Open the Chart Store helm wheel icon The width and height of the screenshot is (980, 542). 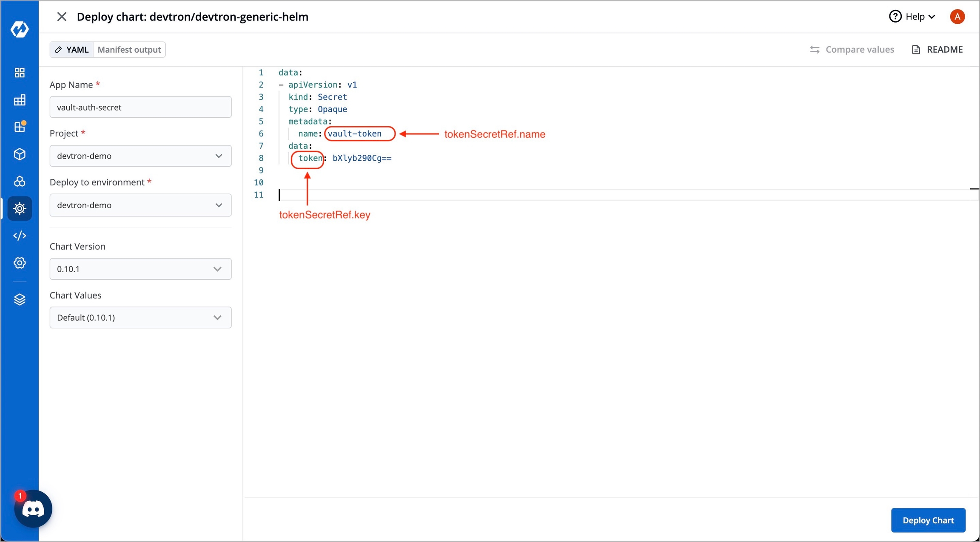click(x=20, y=208)
